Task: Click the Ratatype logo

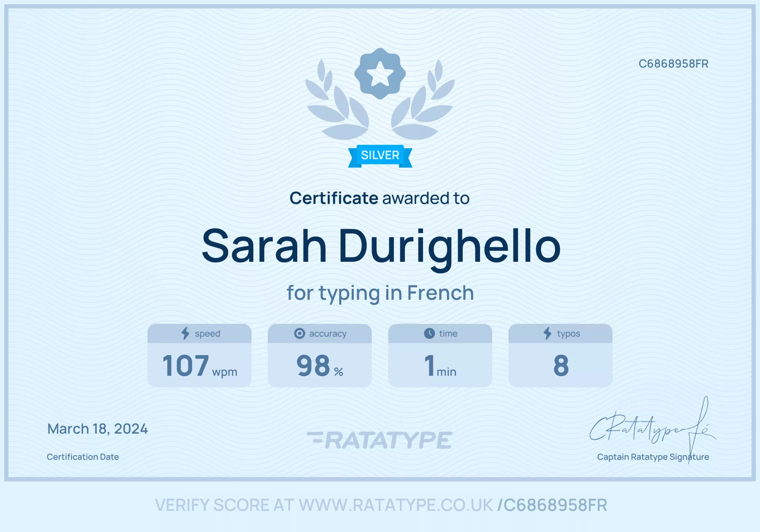Action: pyautogui.click(x=380, y=440)
